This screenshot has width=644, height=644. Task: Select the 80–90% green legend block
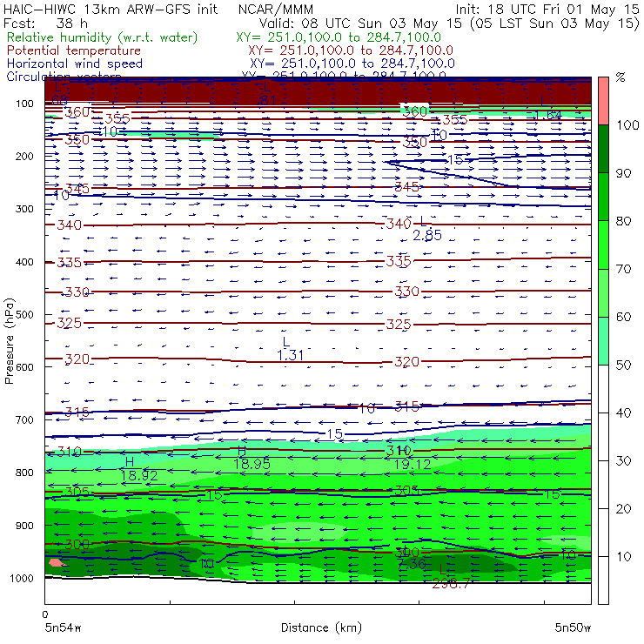603,197
